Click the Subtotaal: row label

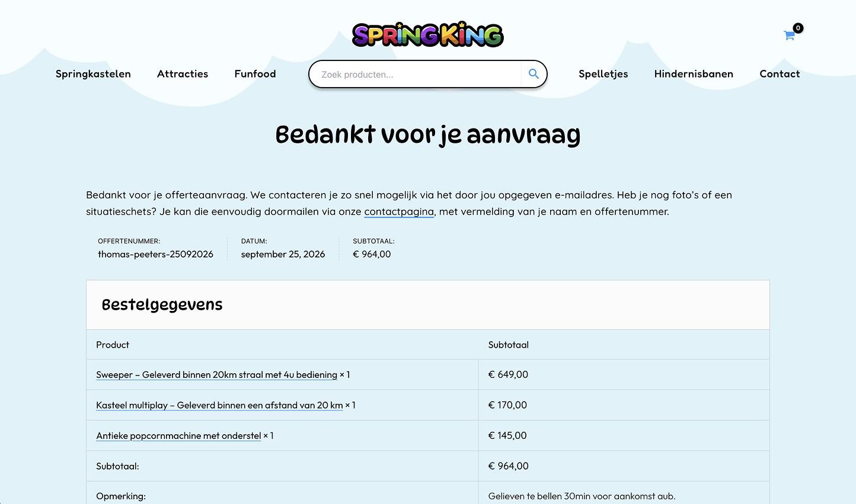pos(117,466)
